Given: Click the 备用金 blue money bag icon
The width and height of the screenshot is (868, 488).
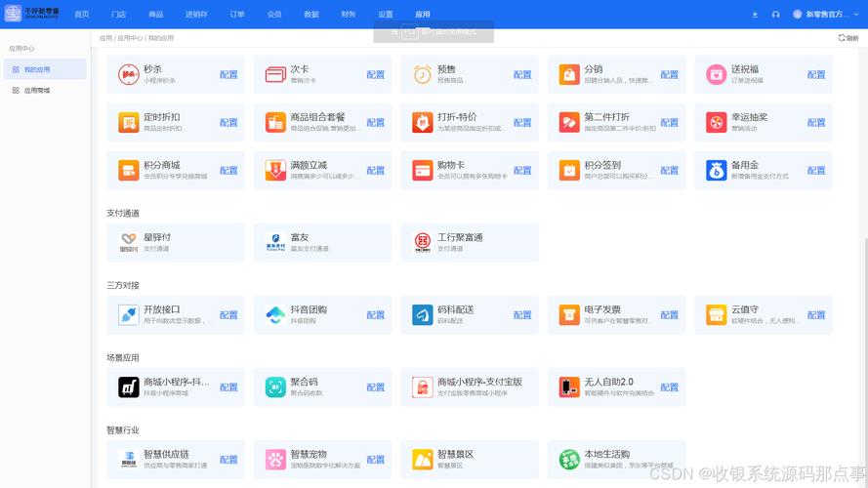Looking at the screenshot, I should 717,171.
